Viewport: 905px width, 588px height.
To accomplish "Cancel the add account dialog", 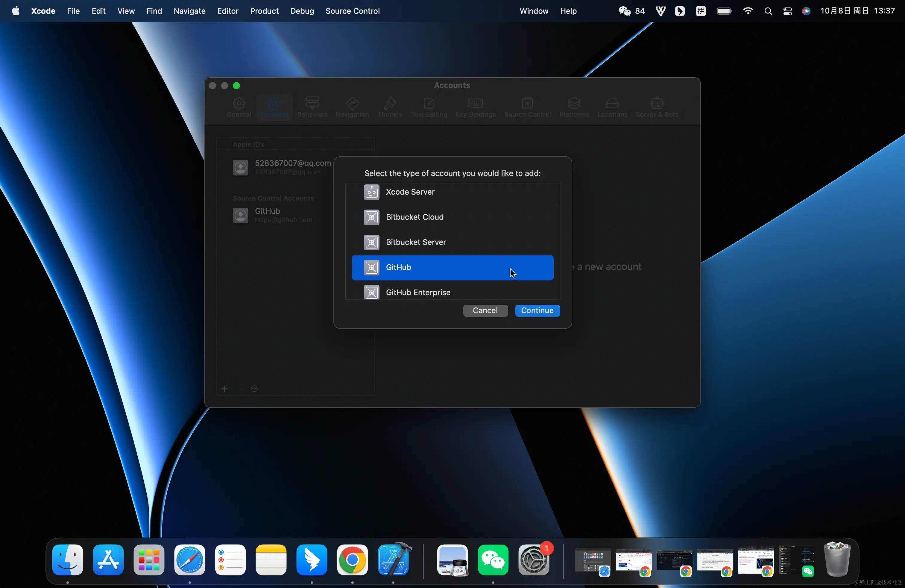I will [x=485, y=311].
